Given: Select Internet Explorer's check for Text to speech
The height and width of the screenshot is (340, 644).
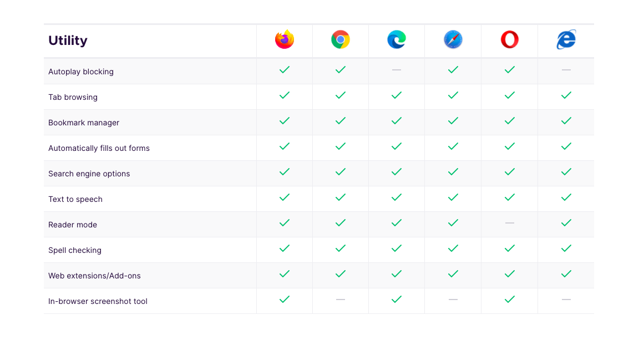Looking at the screenshot, I should (566, 197).
